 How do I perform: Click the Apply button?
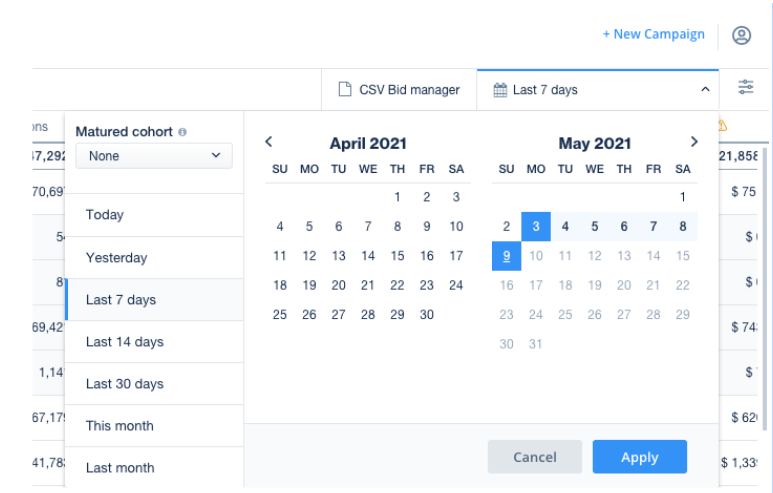[639, 457]
